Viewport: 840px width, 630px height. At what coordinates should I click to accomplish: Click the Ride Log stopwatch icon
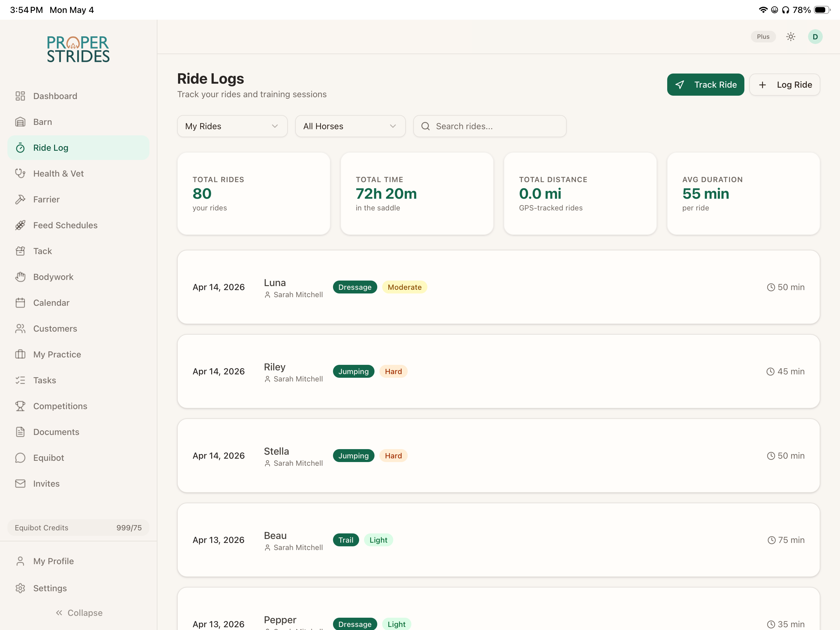pyautogui.click(x=20, y=147)
